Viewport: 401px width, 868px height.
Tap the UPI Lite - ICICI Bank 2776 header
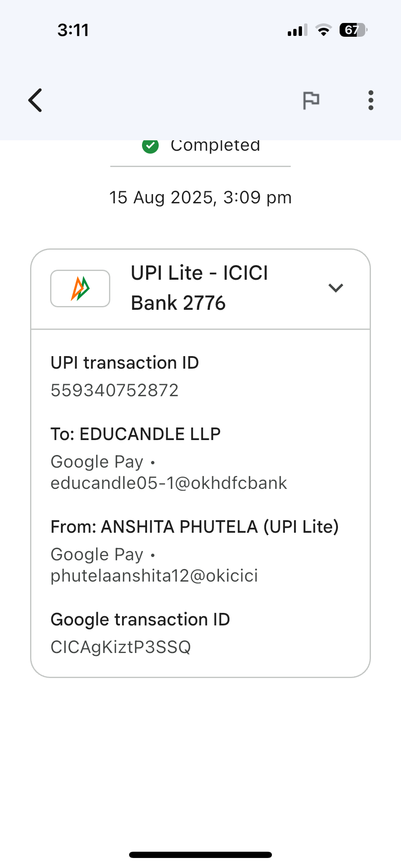point(199,288)
